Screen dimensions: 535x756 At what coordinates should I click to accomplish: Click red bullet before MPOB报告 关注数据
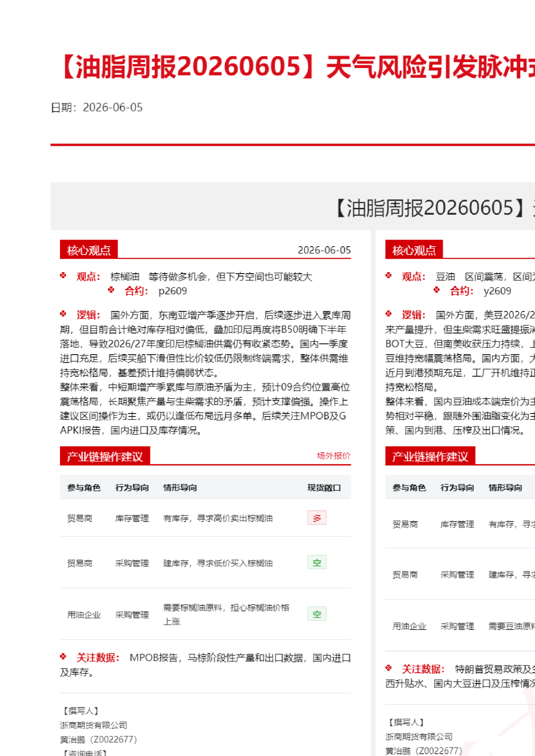click(63, 657)
